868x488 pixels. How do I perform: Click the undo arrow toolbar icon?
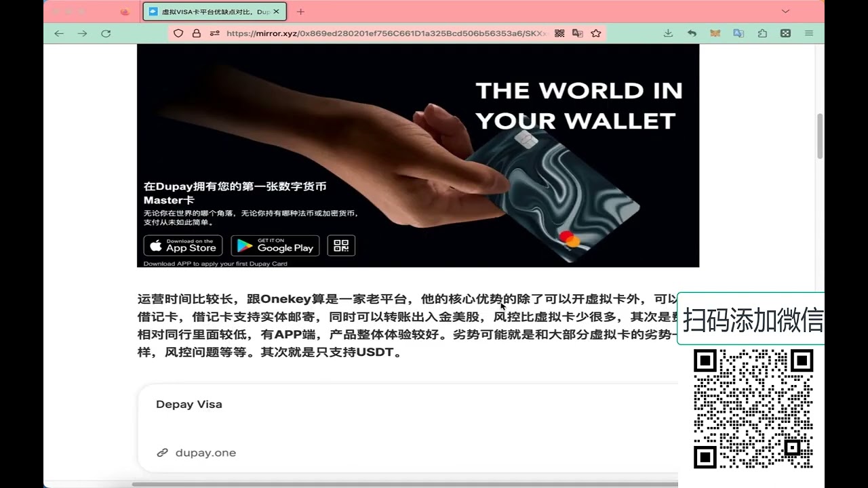(x=692, y=33)
